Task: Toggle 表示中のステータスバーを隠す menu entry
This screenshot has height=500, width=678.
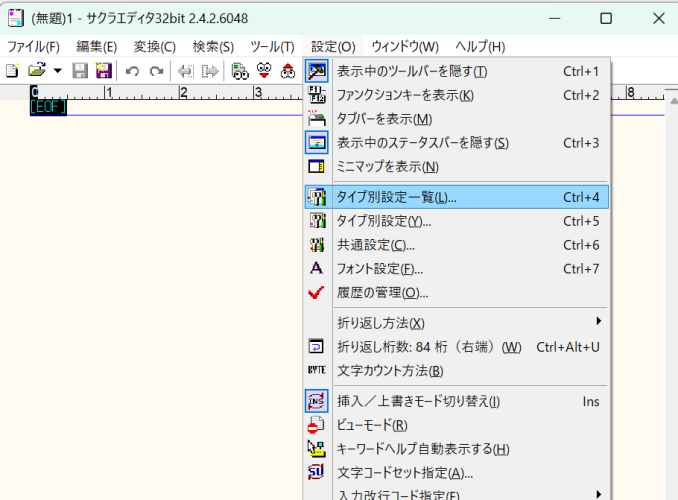Action: 457,143
